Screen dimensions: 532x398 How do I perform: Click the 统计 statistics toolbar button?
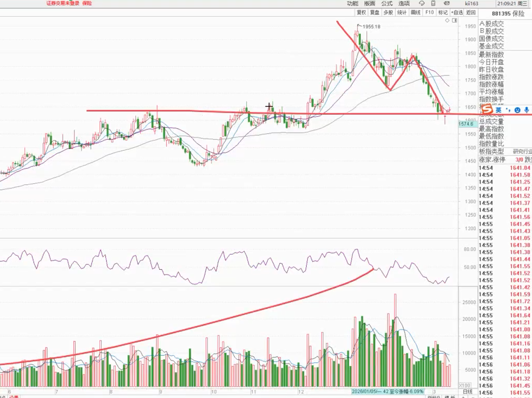(402, 12)
